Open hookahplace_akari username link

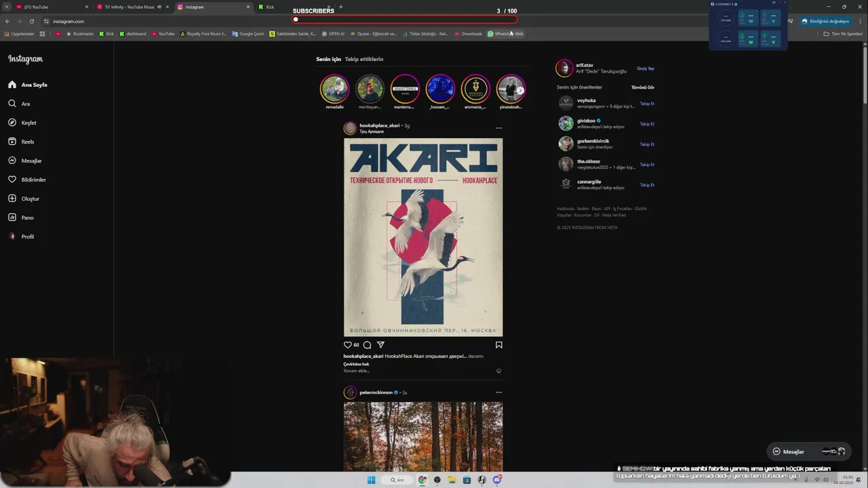pos(380,125)
